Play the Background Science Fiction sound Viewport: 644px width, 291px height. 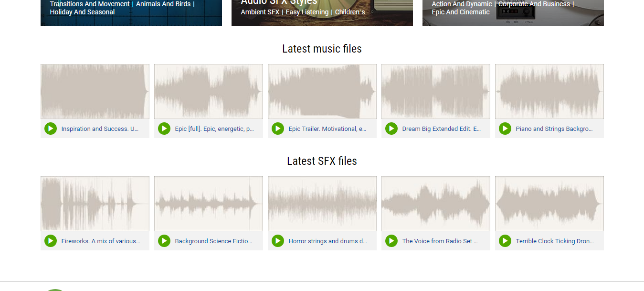click(164, 241)
